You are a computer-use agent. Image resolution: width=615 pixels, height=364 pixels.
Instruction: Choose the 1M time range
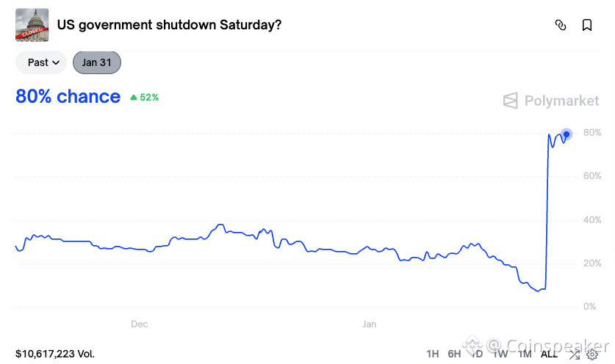coord(525,354)
